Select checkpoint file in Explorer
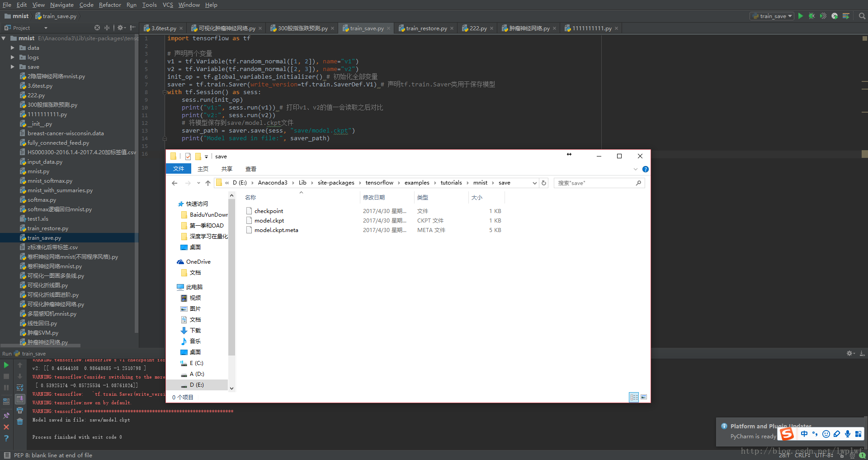The width and height of the screenshot is (868, 460). pos(269,211)
